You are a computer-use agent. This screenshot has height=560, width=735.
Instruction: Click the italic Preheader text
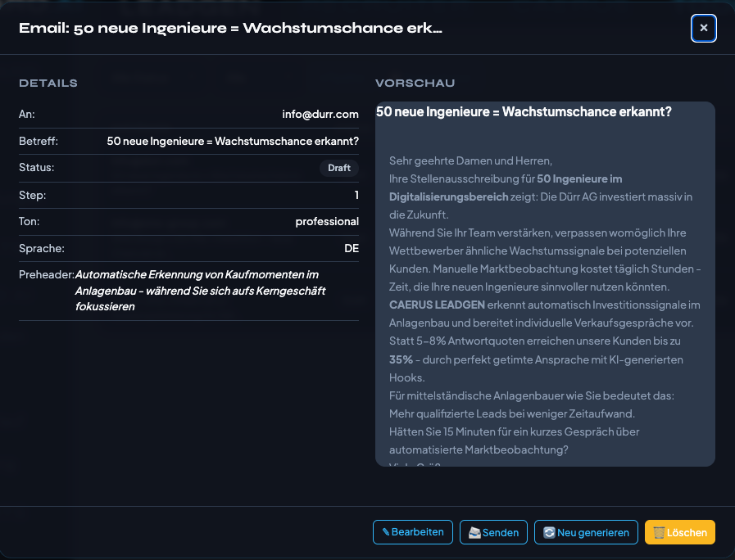(197, 291)
